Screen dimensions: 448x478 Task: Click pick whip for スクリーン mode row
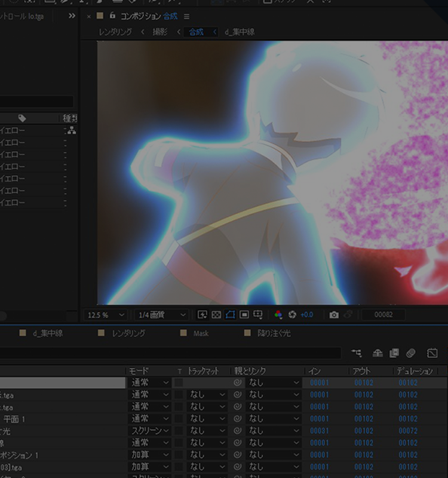coord(238,430)
